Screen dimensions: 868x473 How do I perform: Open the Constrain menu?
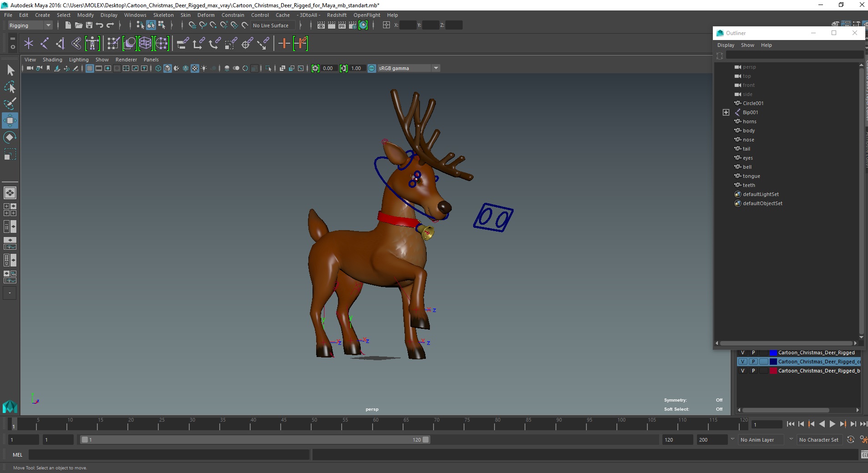[x=232, y=15]
